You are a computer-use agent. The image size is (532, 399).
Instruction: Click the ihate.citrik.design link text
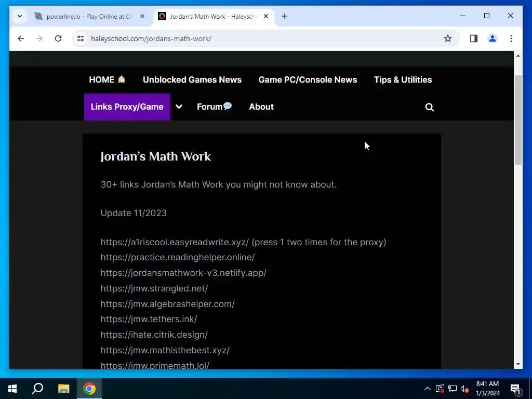[x=154, y=335]
